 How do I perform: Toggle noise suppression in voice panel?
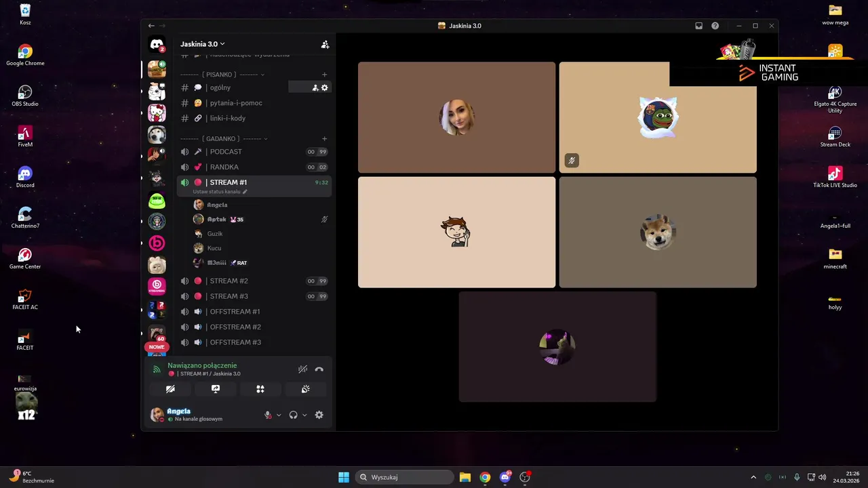302,369
